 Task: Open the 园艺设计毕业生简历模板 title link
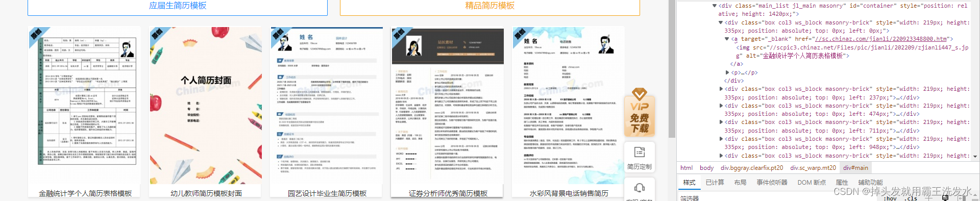click(327, 193)
